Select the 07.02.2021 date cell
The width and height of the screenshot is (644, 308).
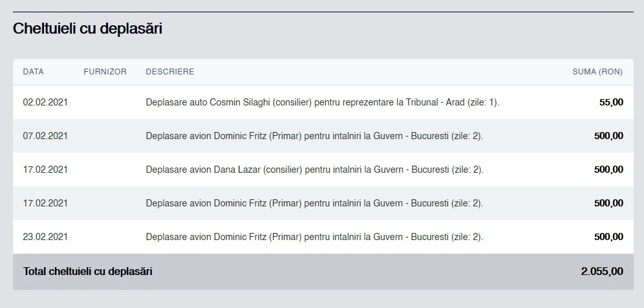pos(45,136)
